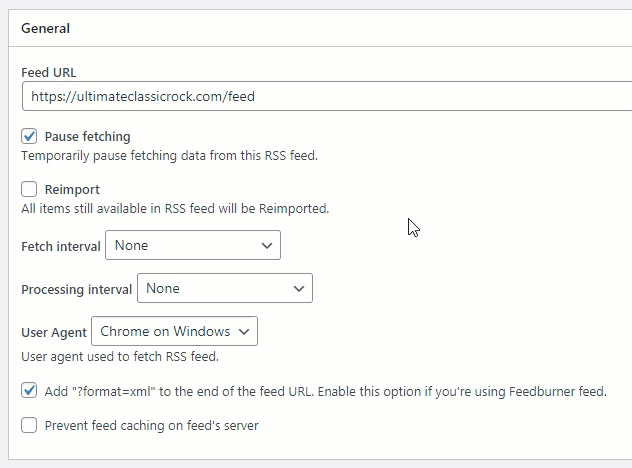Click the Processing interval chevron arrow
Screen dimensions: 632x468
pyautogui.click(x=299, y=289)
